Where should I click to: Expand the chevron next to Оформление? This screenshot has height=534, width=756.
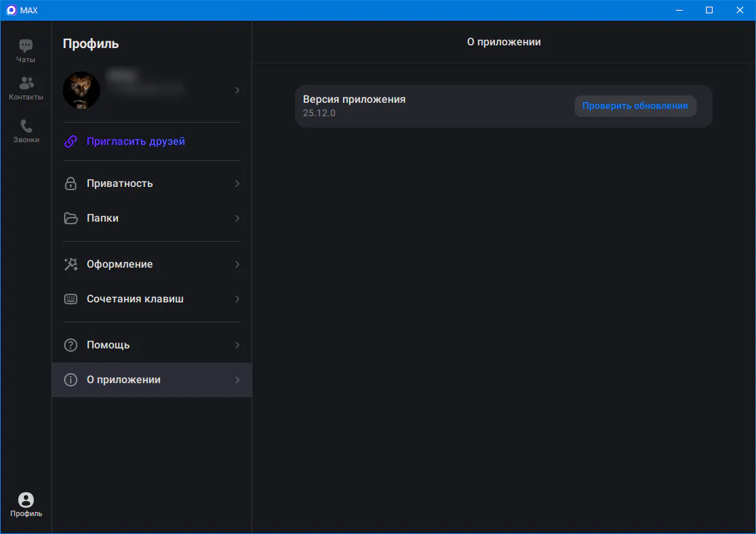(x=237, y=264)
